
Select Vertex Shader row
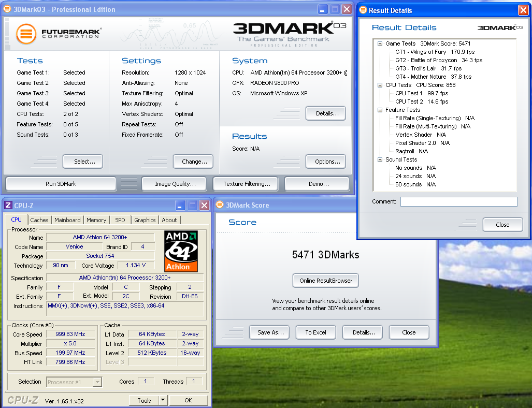pyautogui.click(x=421, y=135)
